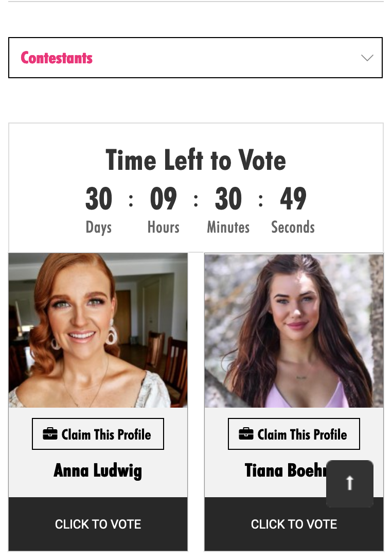Click the pink Contestants label
The width and height of the screenshot is (392, 560).
click(x=57, y=58)
